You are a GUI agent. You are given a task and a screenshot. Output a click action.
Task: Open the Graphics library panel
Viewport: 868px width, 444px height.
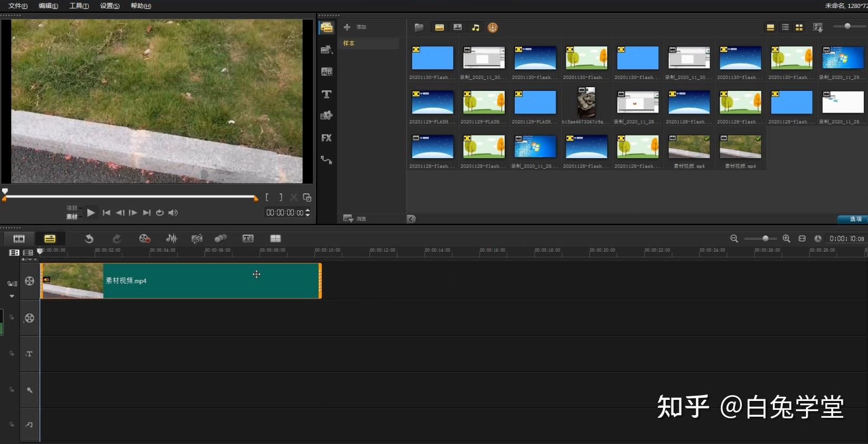(x=326, y=116)
